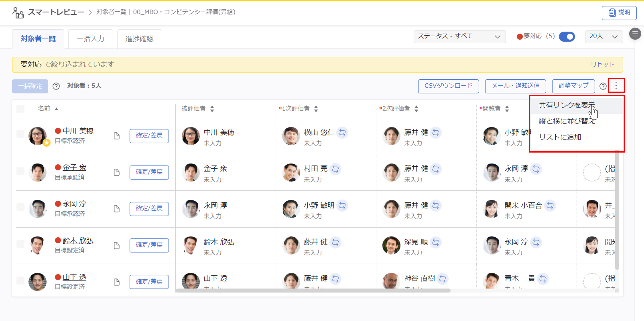Image resolution: width=644 pixels, height=321 pixels.
Task: Check the select-all checkbox in header
Action: (20, 109)
